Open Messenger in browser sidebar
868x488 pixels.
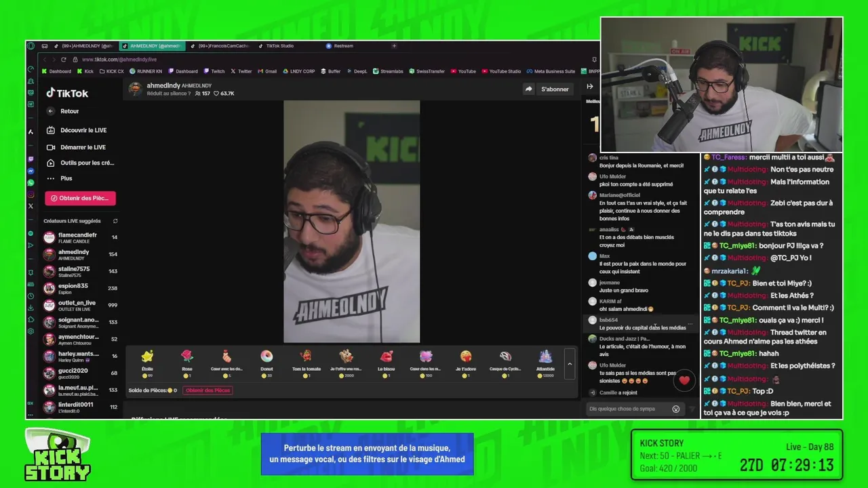(31, 171)
